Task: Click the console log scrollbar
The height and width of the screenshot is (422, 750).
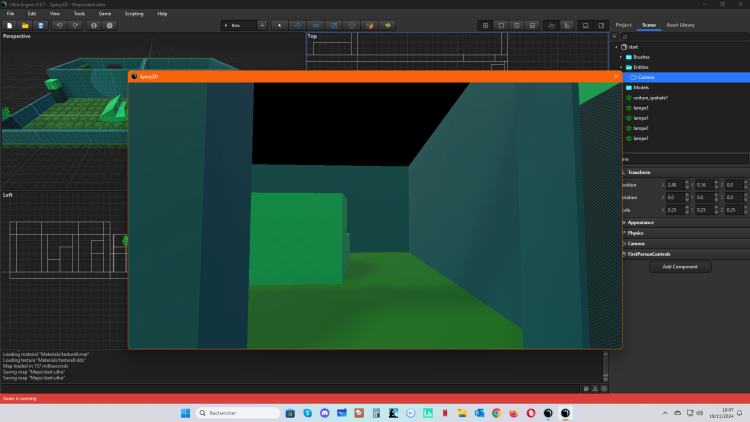Action: [605, 366]
